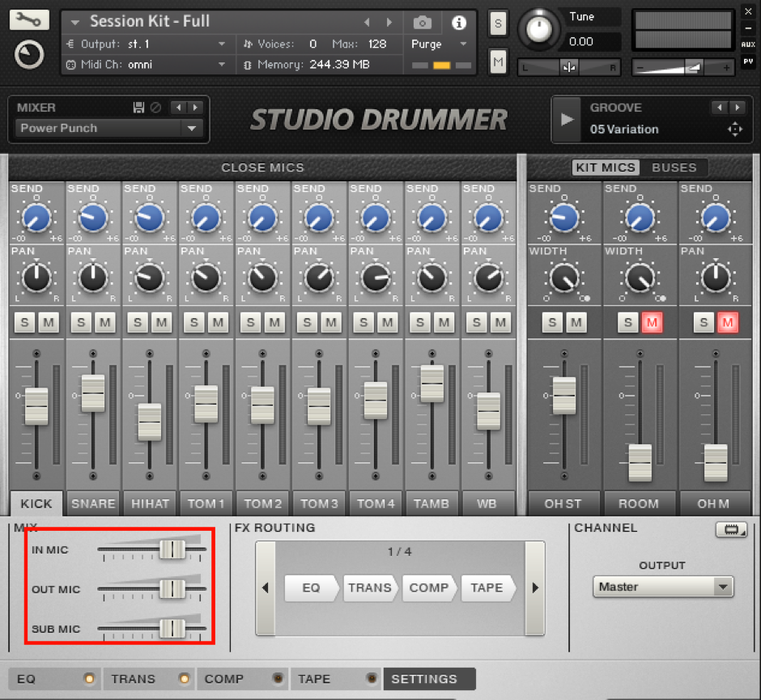Solo the KICK channel
This screenshot has width=761, height=700.
click(x=24, y=324)
